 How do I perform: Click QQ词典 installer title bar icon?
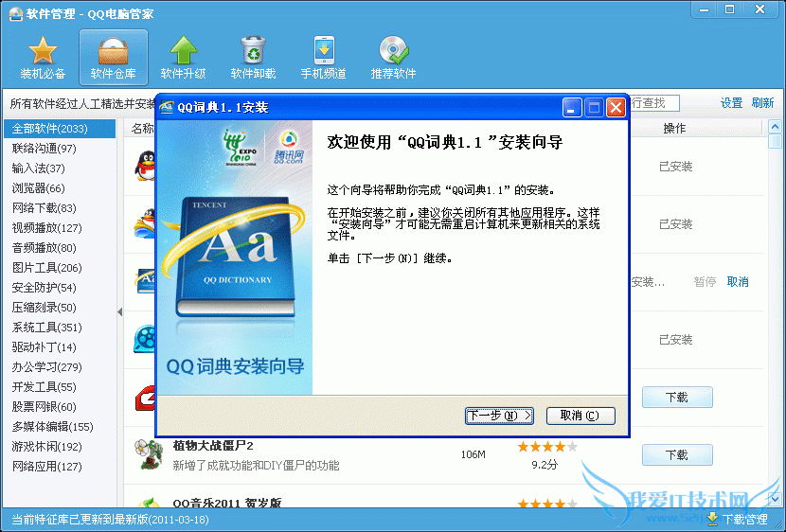(167, 107)
